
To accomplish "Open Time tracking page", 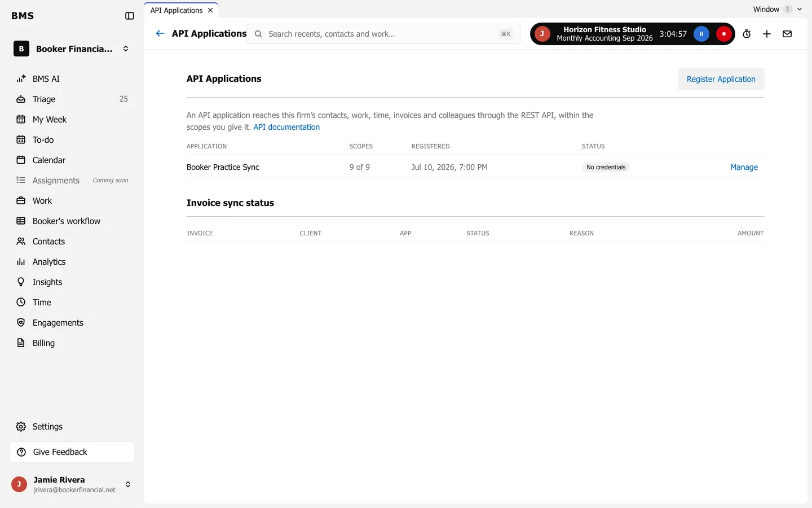I will click(72, 303).
